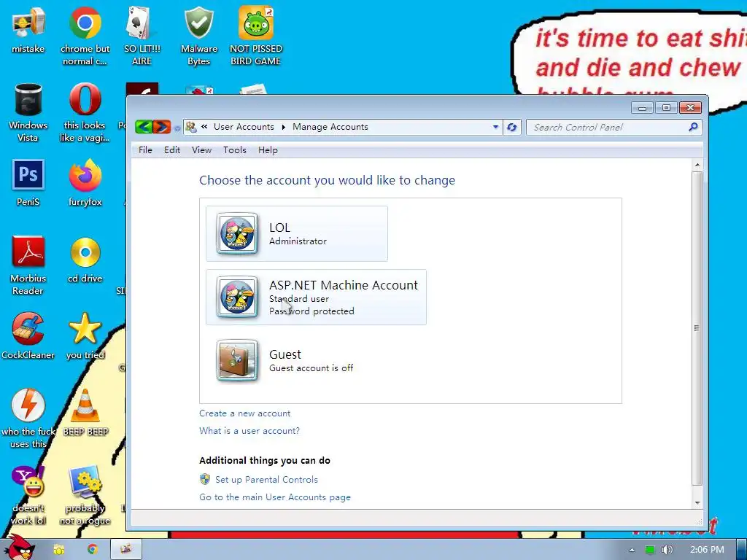This screenshot has height=560, width=747.
Task: Click the scrollbar down arrow
Action: [697, 502]
